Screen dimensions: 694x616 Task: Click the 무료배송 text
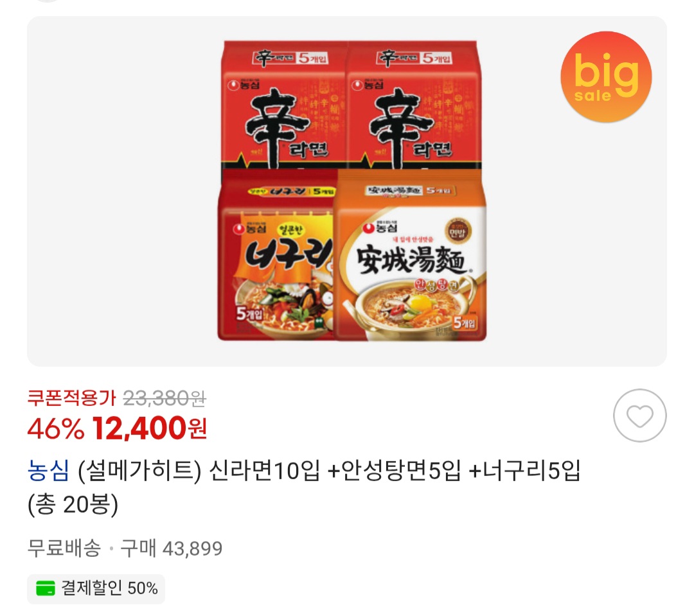[64, 548]
